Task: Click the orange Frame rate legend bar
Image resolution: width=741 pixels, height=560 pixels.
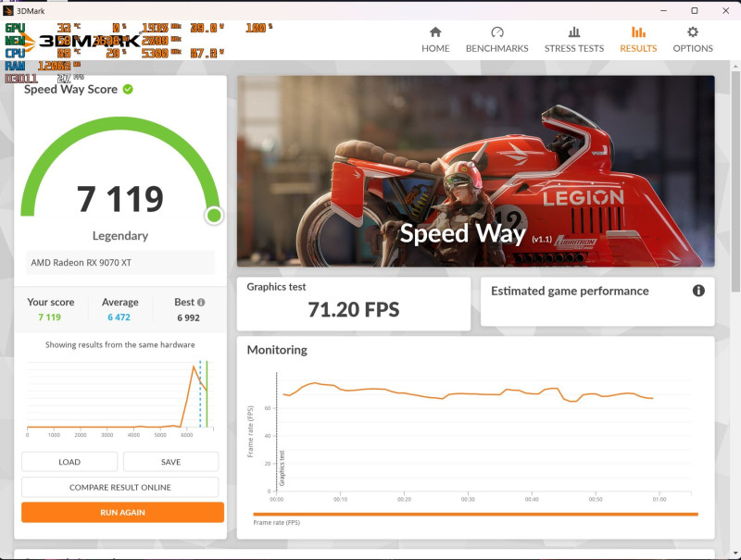Action: pos(475,515)
